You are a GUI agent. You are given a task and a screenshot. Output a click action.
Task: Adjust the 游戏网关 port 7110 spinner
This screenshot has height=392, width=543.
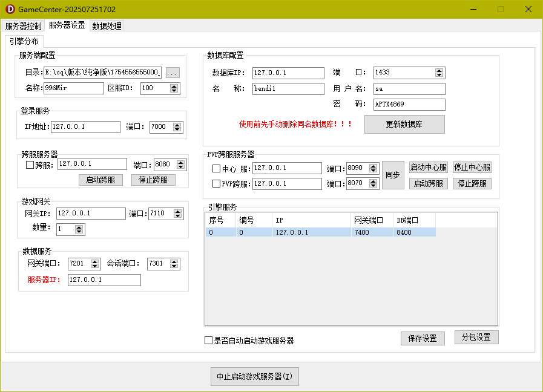tap(177, 214)
